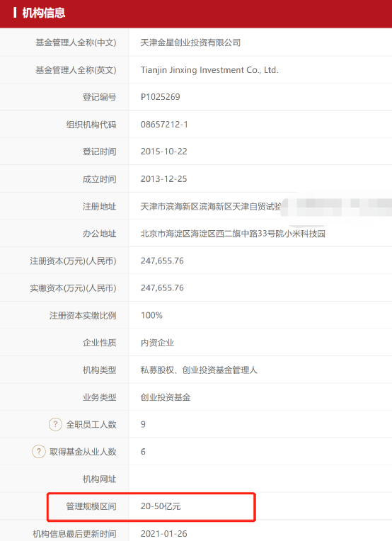Click last update date 2021-01-26
This screenshot has height=541, width=392.
pos(163,534)
